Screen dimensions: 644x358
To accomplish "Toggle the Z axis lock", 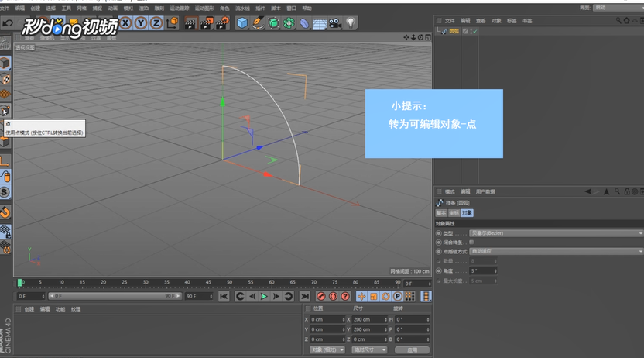I will click(156, 23).
